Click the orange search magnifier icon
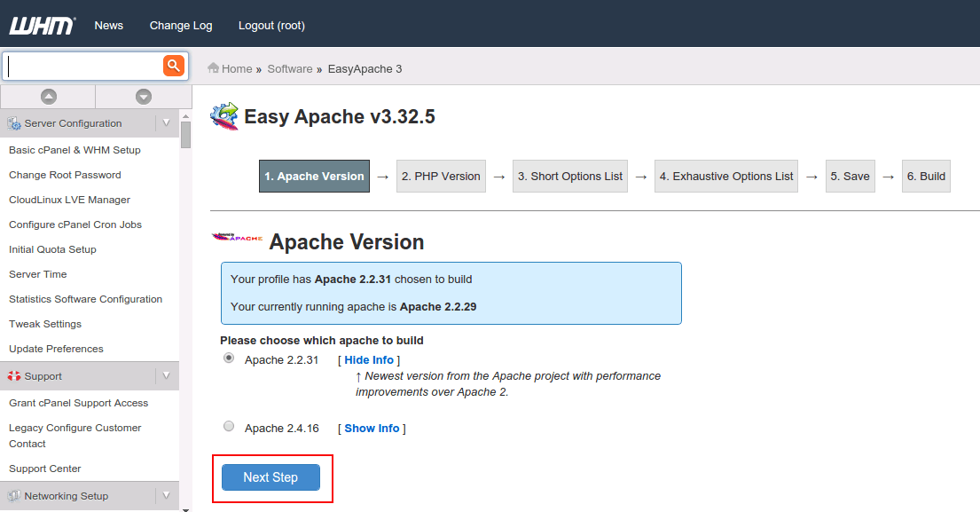Viewport: 980px width, 512px height. tap(173, 66)
